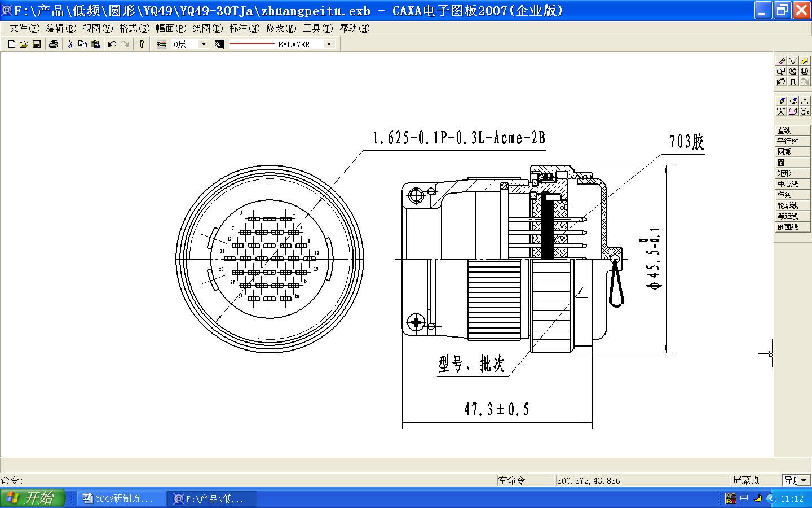The width and height of the screenshot is (812, 508).
Task: Expand the BYLAYER line type dropdown
Action: [x=329, y=44]
